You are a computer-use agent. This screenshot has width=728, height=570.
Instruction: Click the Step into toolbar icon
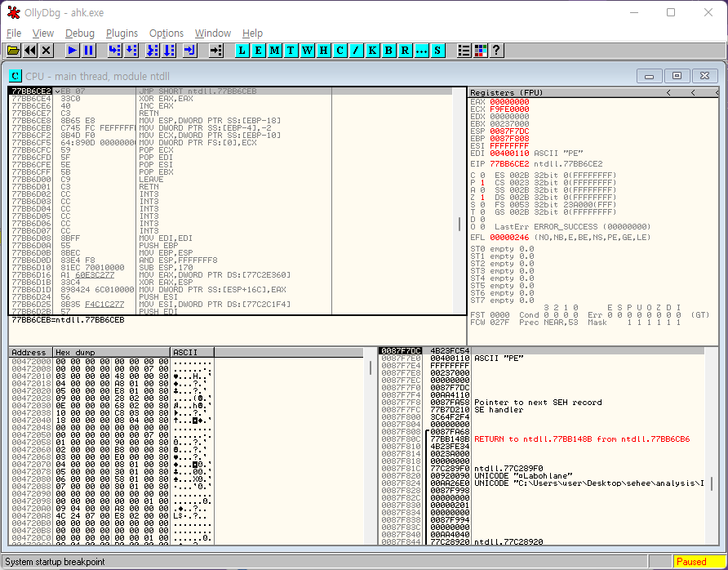114,50
